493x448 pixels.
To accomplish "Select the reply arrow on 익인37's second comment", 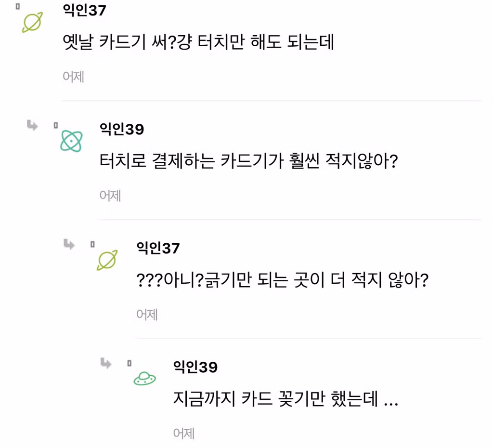I will pos(69,245).
